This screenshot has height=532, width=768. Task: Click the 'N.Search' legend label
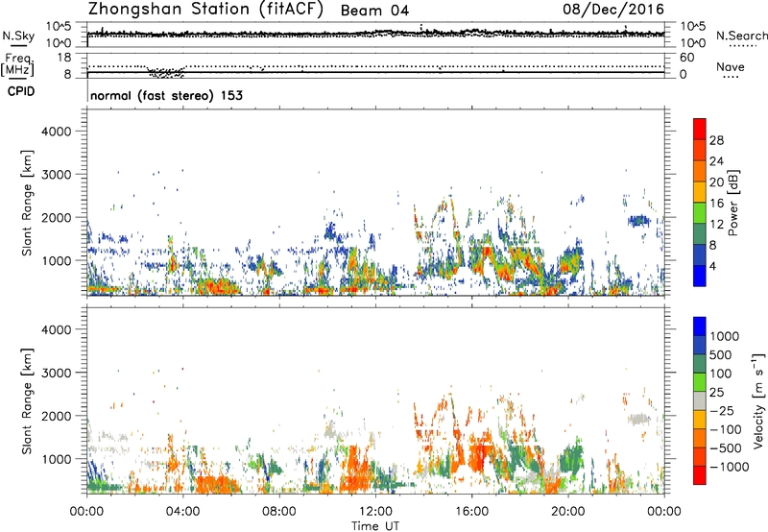(741, 36)
